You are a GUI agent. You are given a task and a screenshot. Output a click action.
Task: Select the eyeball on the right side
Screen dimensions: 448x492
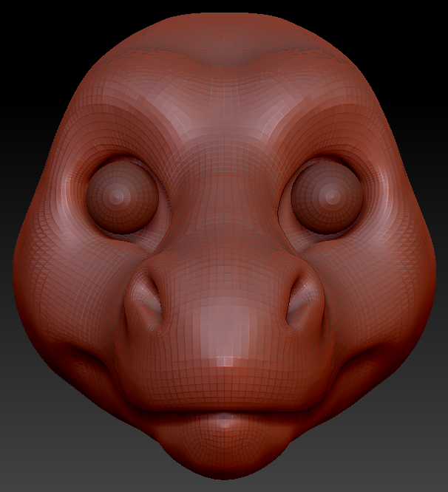(327, 197)
